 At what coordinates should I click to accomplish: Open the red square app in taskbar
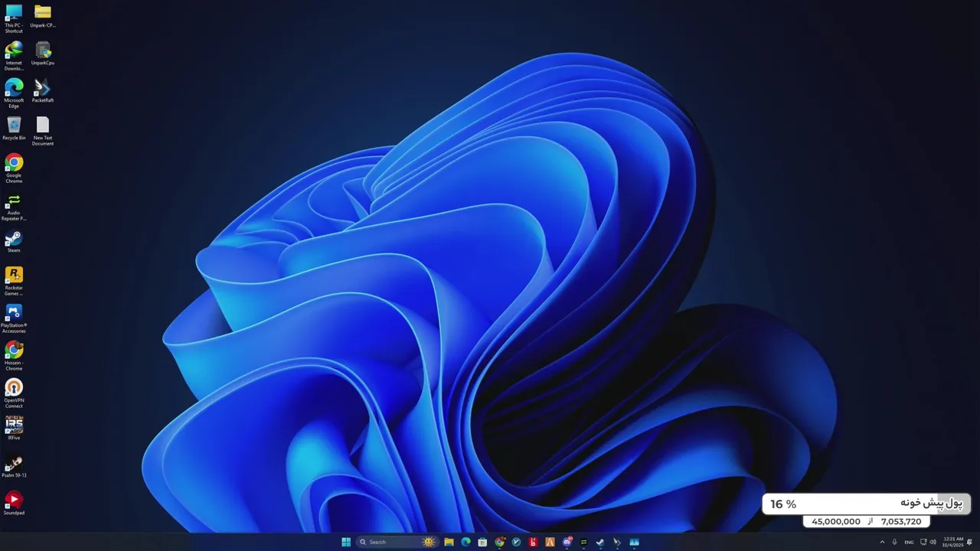click(533, 542)
